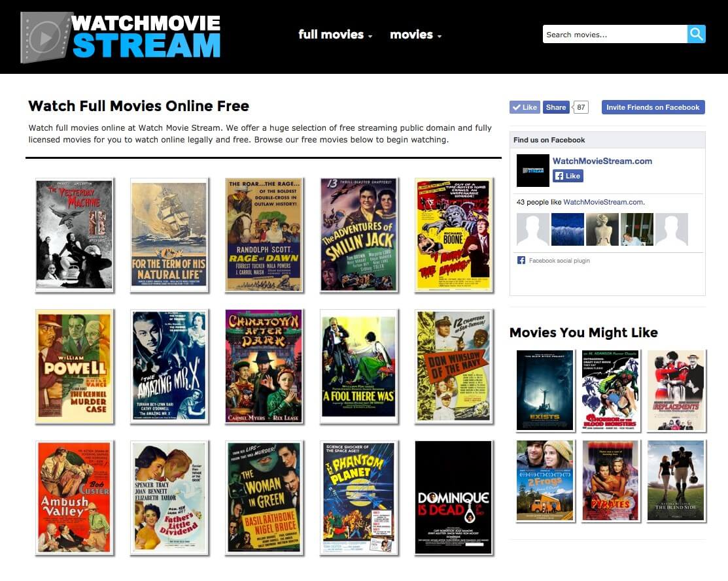This screenshot has width=728, height=581.
Task: Open The Yesterday Machine poster
Action: tap(75, 235)
